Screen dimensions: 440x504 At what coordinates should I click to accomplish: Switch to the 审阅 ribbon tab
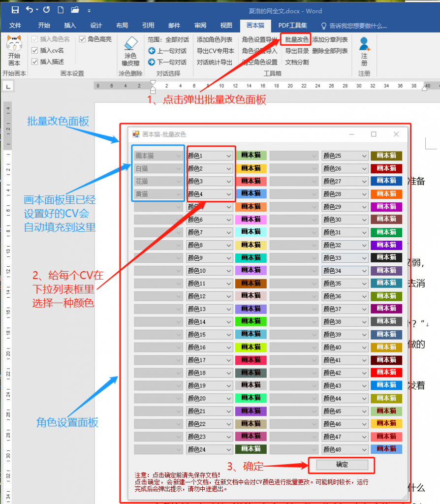click(x=200, y=26)
